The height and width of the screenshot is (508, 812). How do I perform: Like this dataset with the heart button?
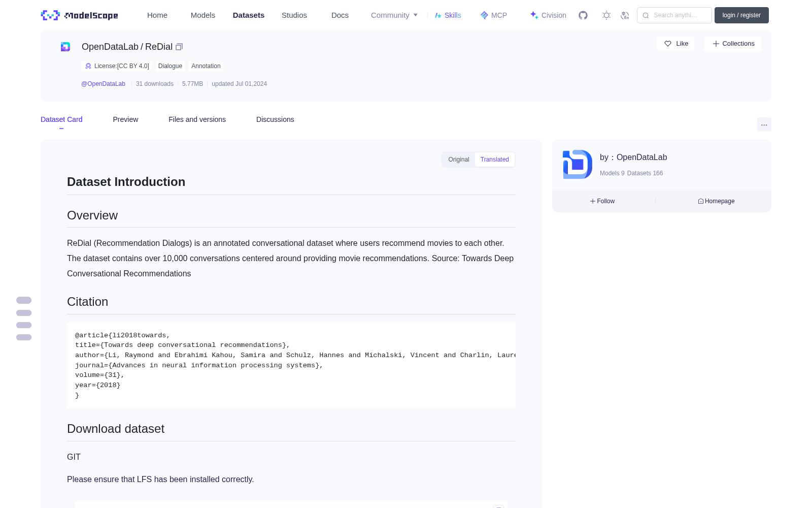point(675,44)
